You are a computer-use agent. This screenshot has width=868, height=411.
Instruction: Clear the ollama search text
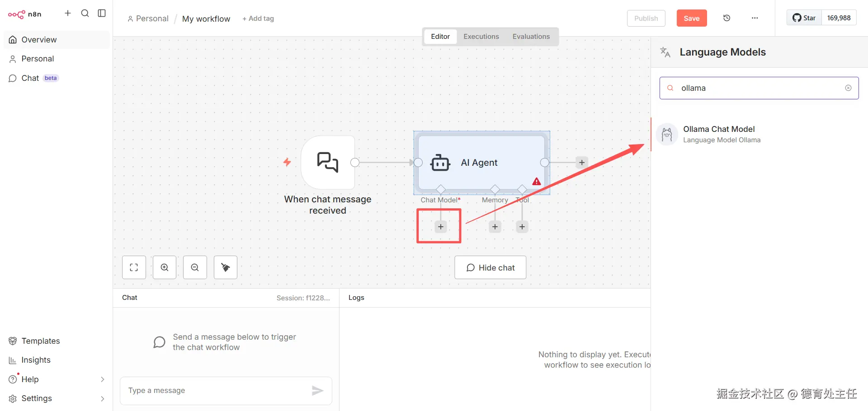point(849,88)
